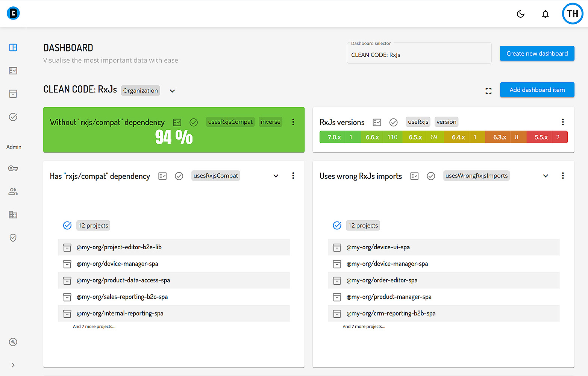Open @my-org/sales-reporting-b2c-spa project

point(174,297)
